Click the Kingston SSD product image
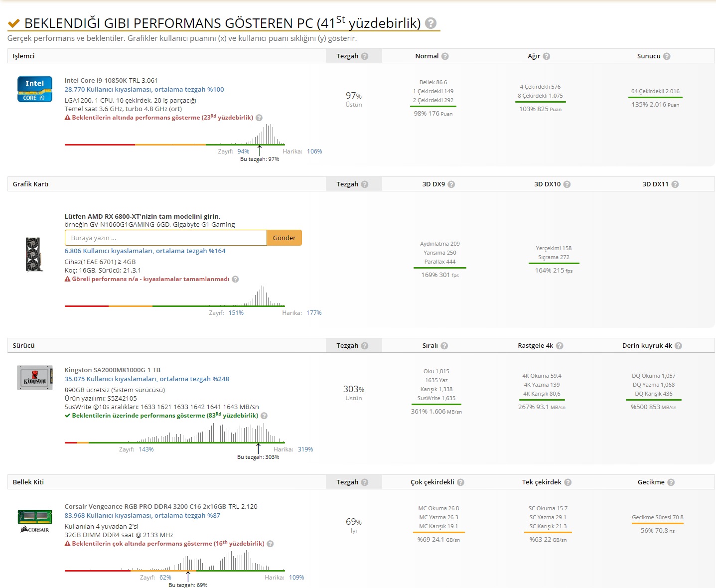 (x=35, y=378)
